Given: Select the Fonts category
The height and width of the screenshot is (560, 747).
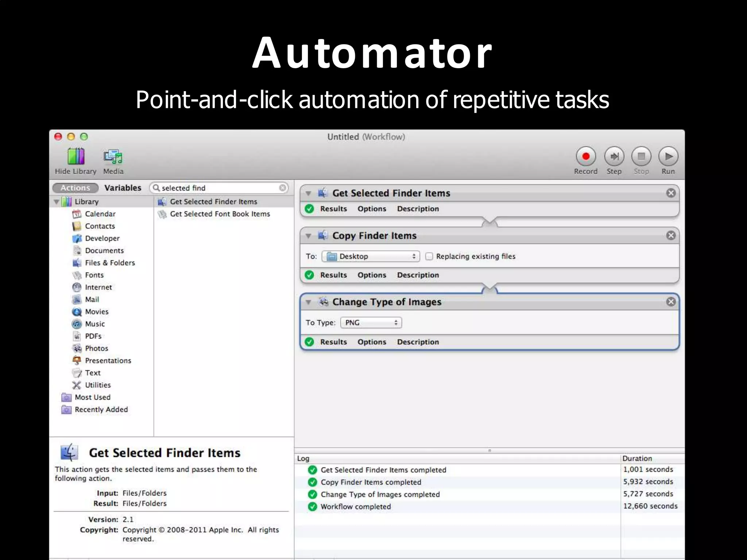Looking at the screenshot, I should (x=88, y=275).
